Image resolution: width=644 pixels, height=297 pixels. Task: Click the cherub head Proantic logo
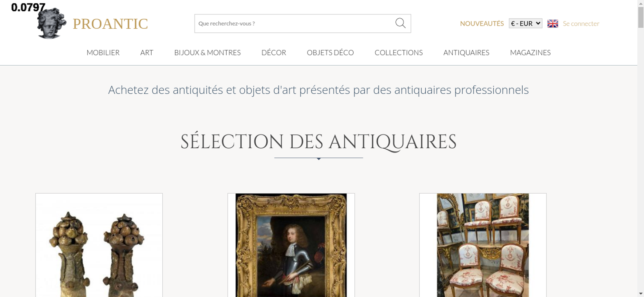pos(52,23)
